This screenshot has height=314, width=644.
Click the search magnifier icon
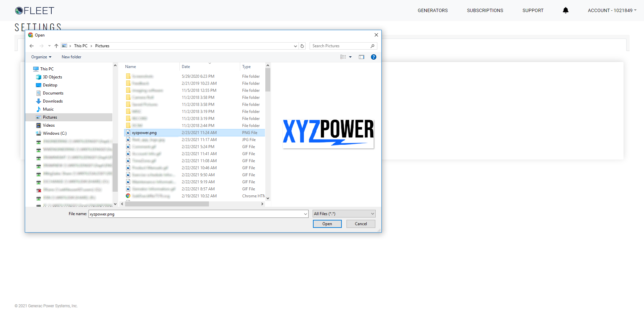pyautogui.click(x=372, y=46)
